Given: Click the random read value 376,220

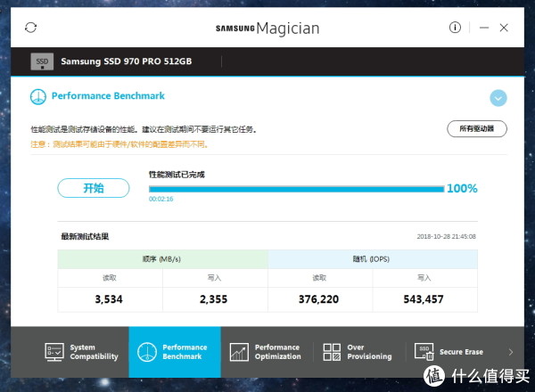Looking at the screenshot, I should (318, 299).
